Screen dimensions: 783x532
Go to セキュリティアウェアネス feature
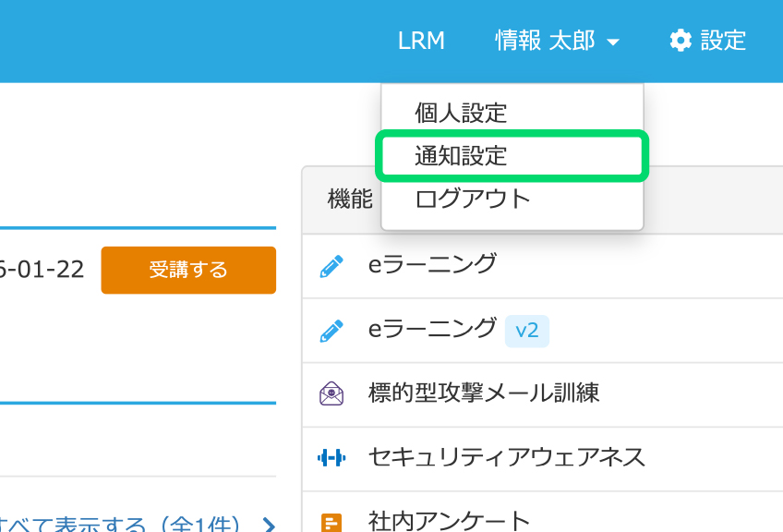click(506, 457)
